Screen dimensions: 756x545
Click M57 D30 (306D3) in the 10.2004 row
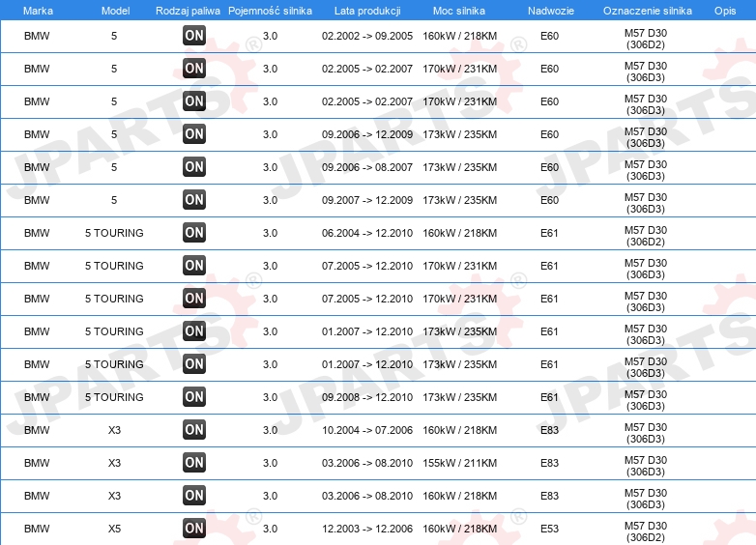click(646, 433)
